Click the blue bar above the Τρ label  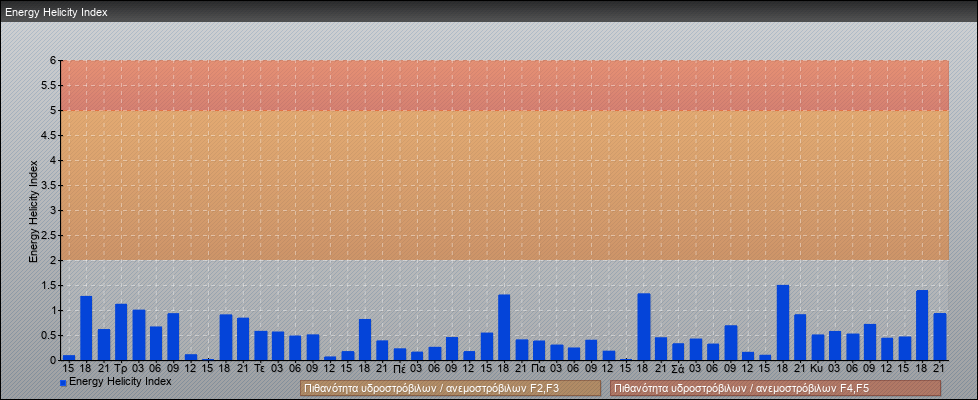pyautogui.click(x=121, y=333)
